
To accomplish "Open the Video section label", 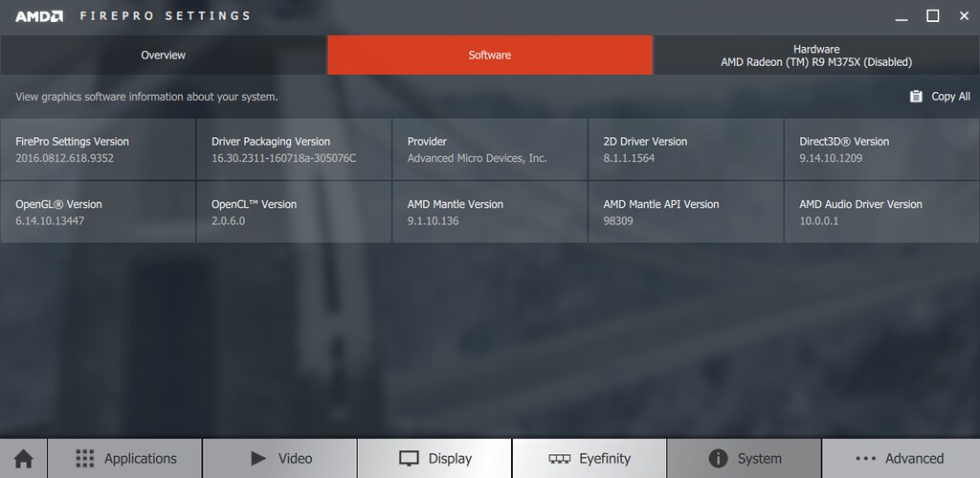I will coord(295,459).
